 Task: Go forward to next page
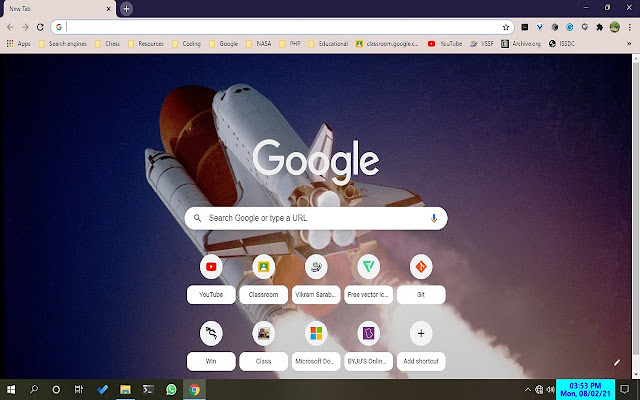(x=25, y=27)
